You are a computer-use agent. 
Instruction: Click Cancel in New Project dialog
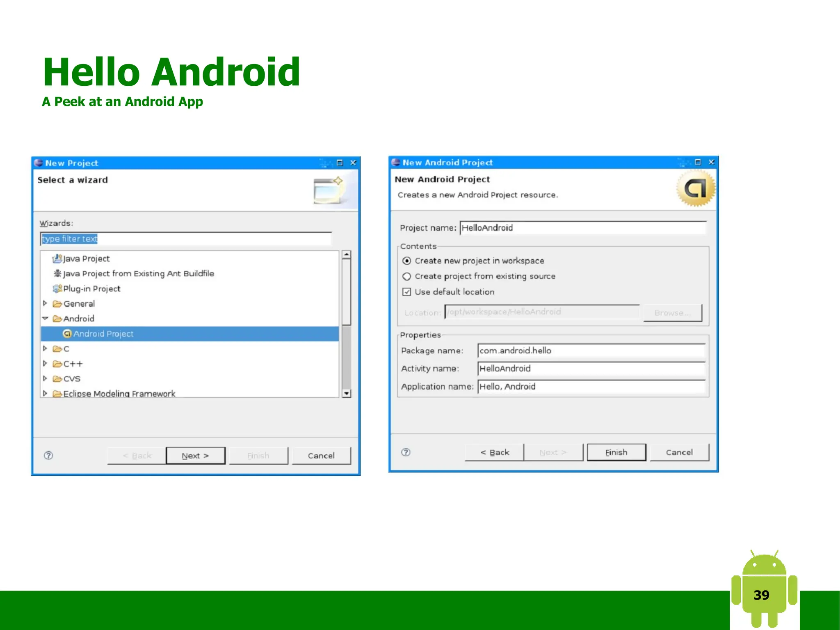[x=322, y=456]
